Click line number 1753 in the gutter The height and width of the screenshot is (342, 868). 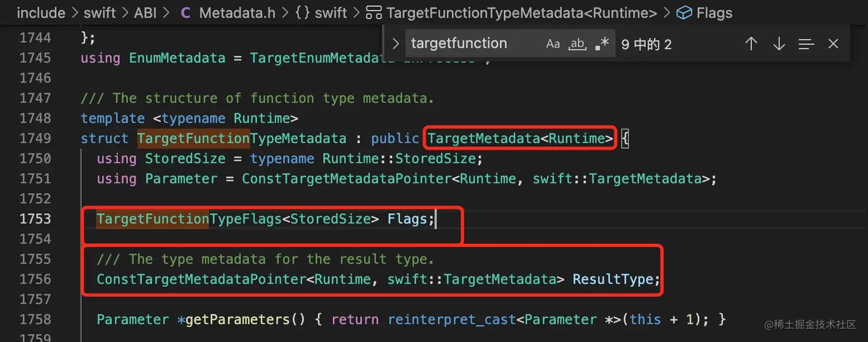36,219
